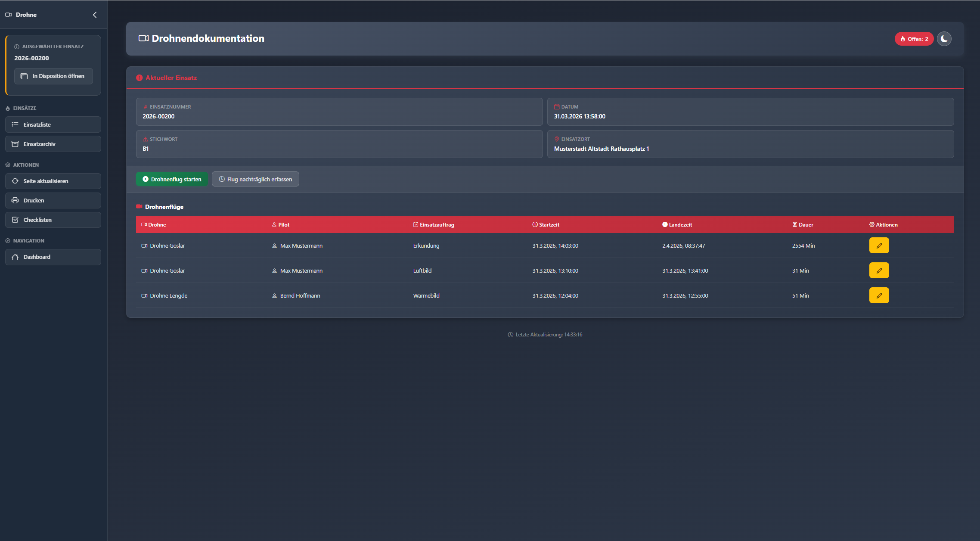Click Flug nachträglich erfassen button

click(x=255, y=179)
